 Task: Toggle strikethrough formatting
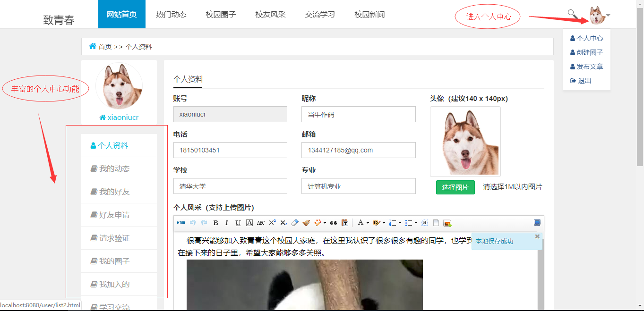tap(261, 223)
